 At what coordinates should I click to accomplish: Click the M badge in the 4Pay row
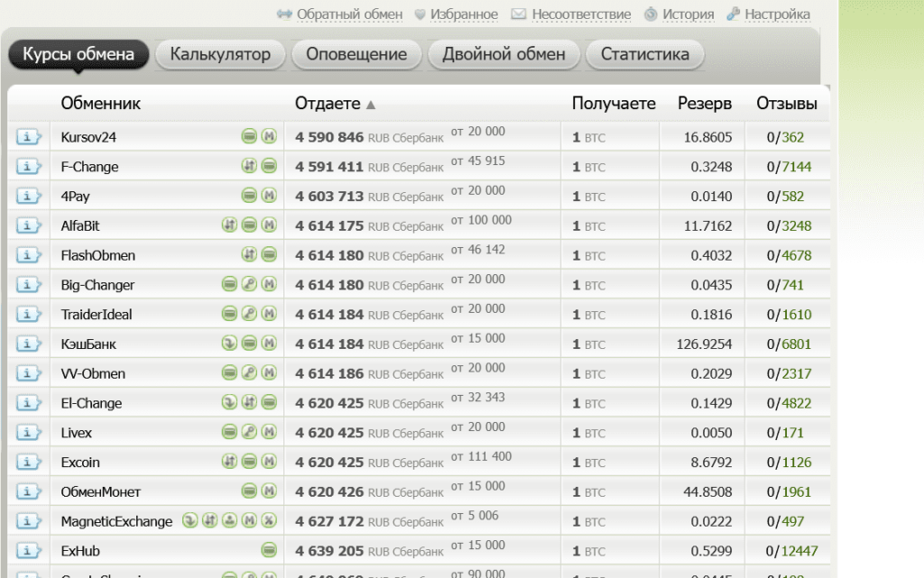pyautogui.click(x=269, y=196)
